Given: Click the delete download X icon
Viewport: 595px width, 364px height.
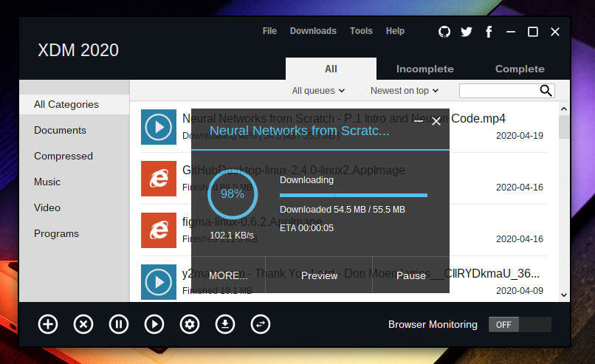Looking at the screenshot, I should [83, 324].
